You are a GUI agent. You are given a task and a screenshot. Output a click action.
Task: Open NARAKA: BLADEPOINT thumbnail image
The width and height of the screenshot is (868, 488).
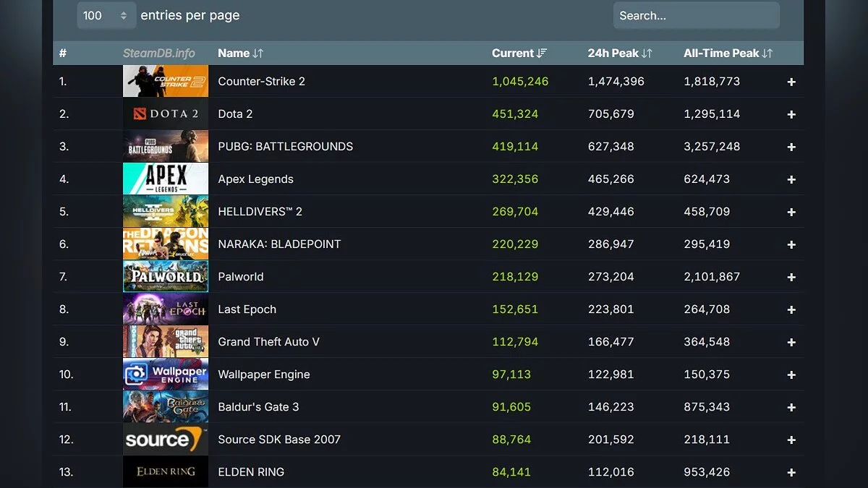[166, 244]
